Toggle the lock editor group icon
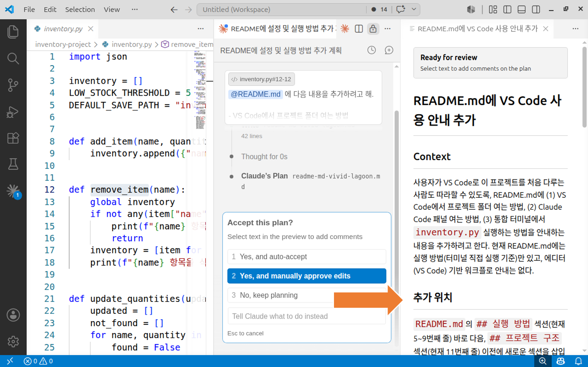Viewport: 588px width, 367px height. pos(373,29)
